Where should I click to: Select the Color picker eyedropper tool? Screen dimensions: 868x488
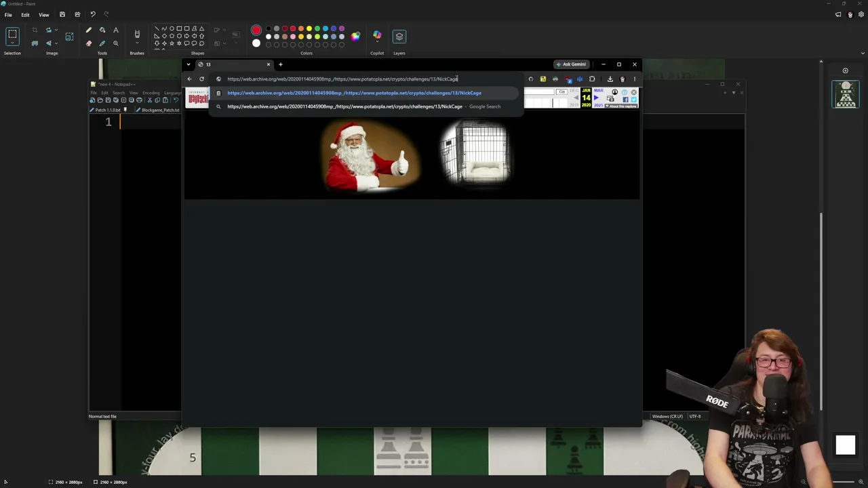click(102, 43)
